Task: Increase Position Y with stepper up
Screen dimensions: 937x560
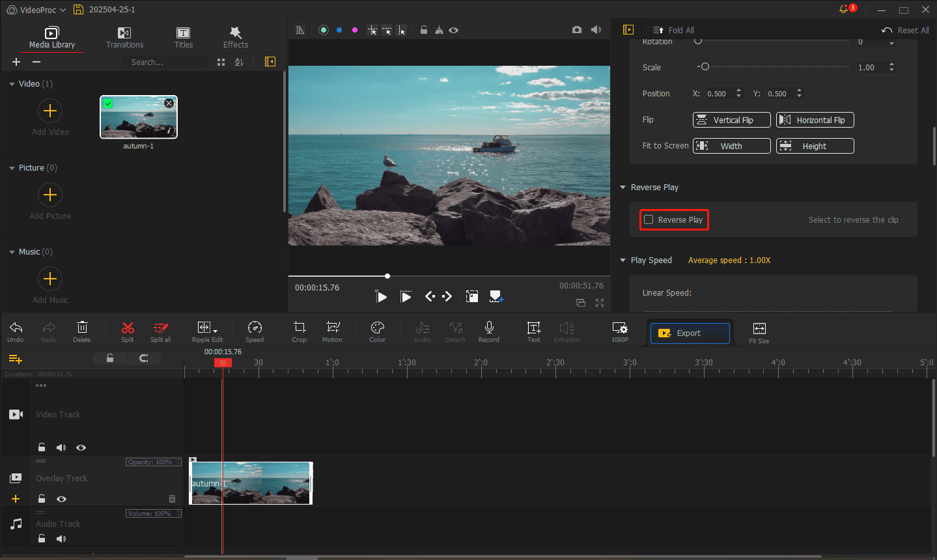Action: (x=799, y=91)
